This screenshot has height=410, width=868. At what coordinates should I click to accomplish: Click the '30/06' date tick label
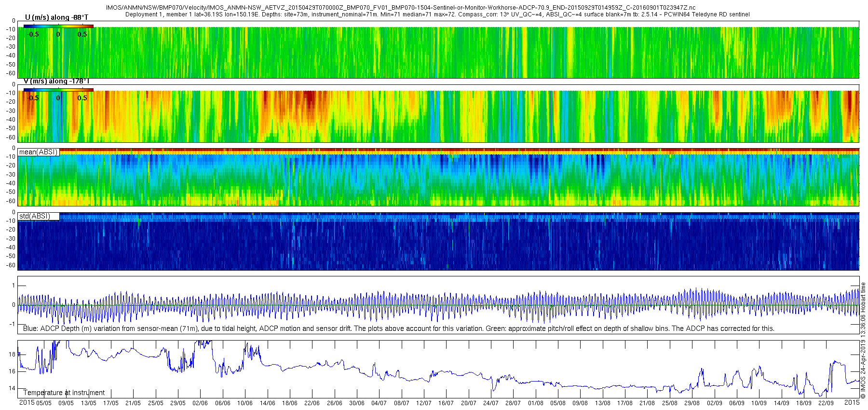[357, 403]
